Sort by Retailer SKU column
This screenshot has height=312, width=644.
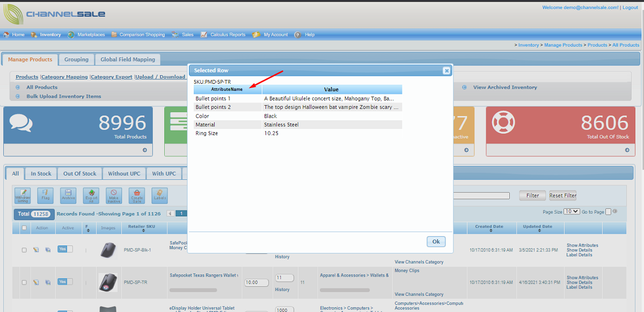(x=142, y=228)
